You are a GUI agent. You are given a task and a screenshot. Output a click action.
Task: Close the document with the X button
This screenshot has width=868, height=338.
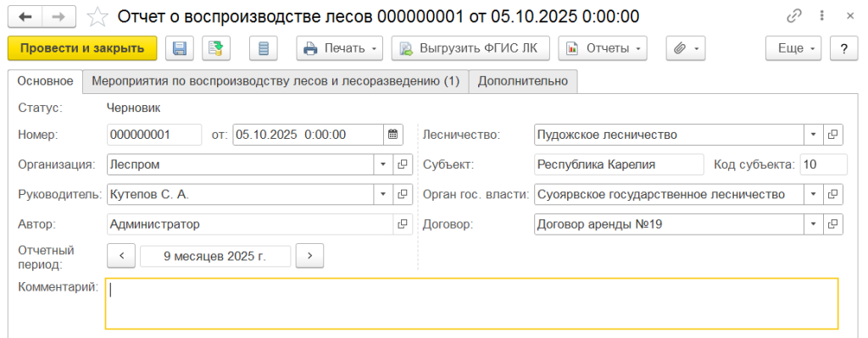click(x=850, y=17)
